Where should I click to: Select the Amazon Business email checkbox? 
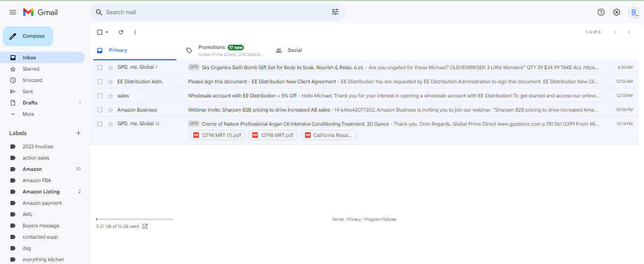(x=99, y=110)
